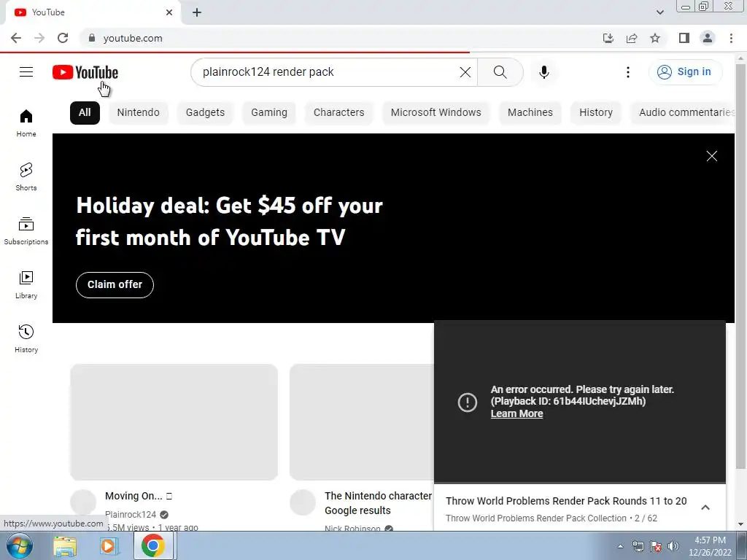Go to Home in sidebar
Viewport: 747px width, 560px height.
(x=26, y=122)
